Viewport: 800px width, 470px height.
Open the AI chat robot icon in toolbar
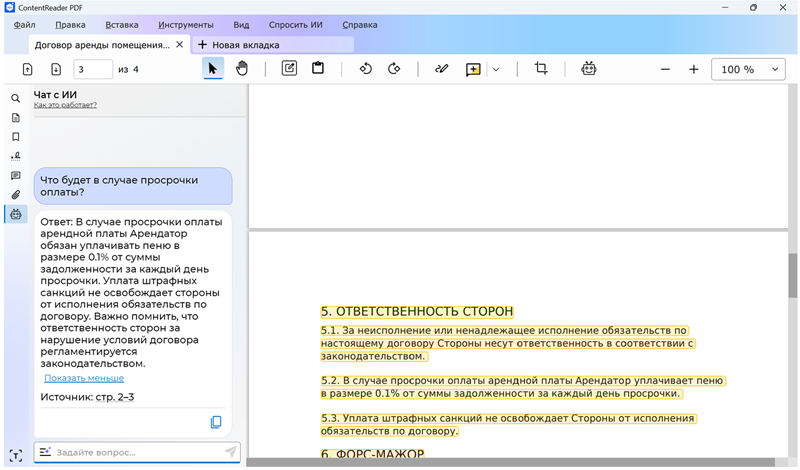pyautogui.click(x=589, y=69)
